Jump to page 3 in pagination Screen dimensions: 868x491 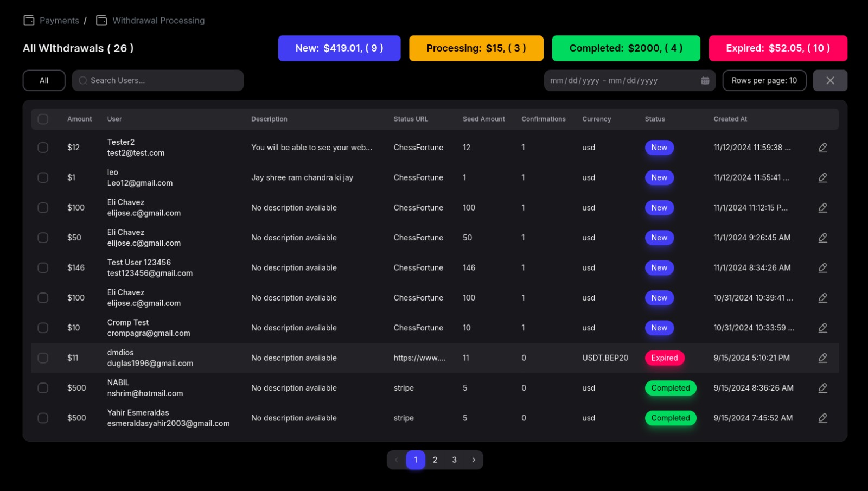coord(455,460)
